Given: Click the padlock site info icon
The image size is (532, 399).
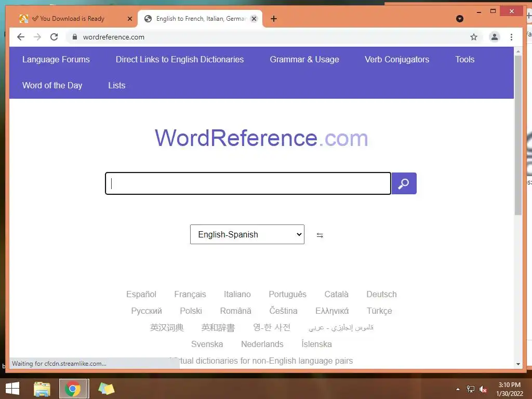Looking at the screenshot, I should (75, 37).
